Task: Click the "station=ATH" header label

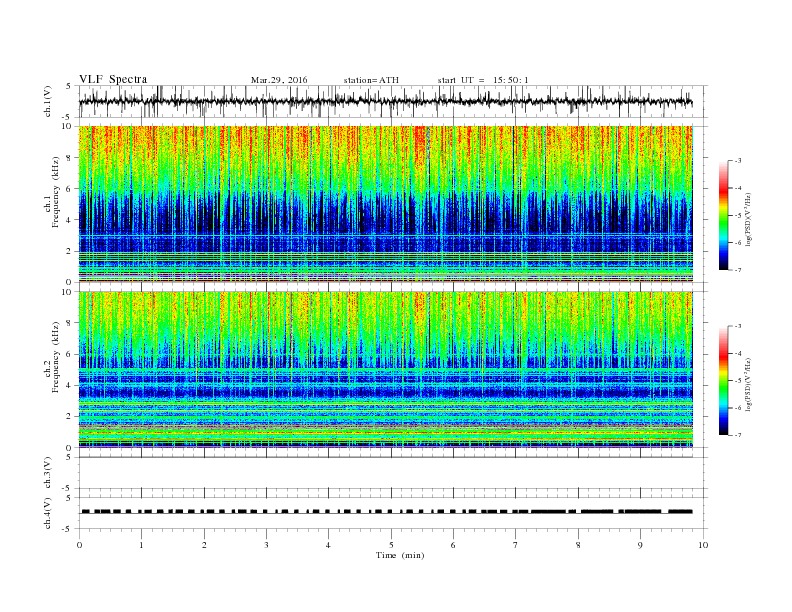Action: [371, 80]
